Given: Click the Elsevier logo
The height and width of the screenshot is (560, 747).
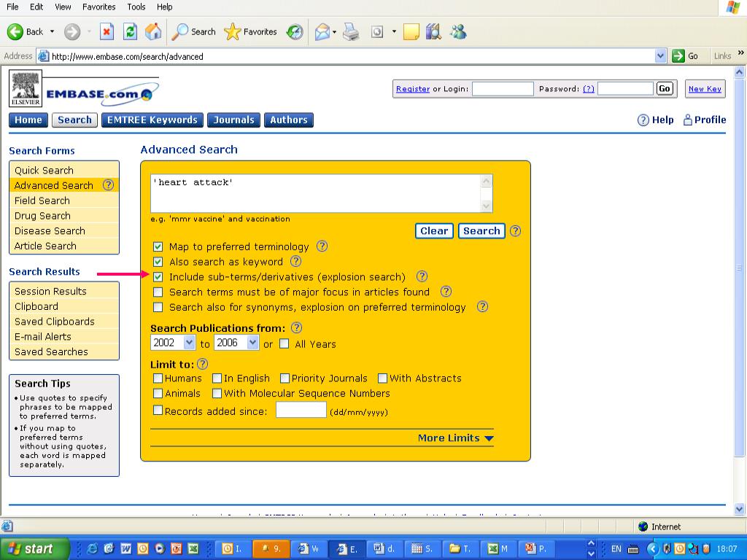Looking at the screenshot, I should [26, 88].
